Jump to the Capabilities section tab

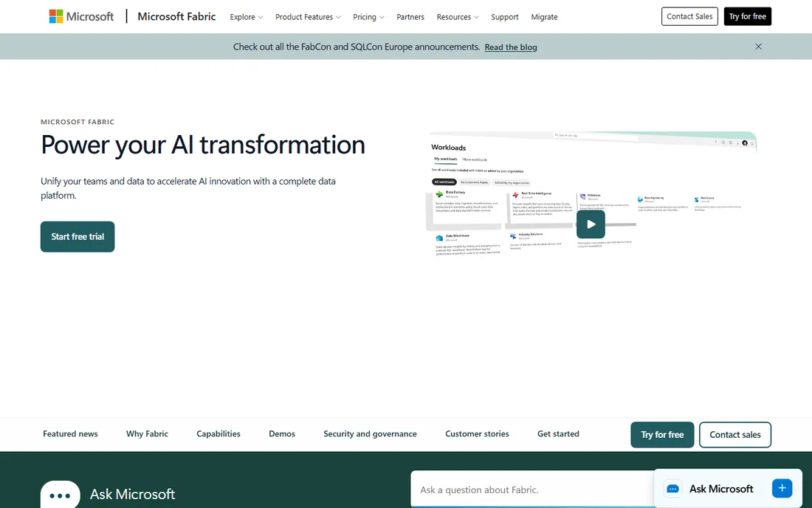[x=218, y=434]
